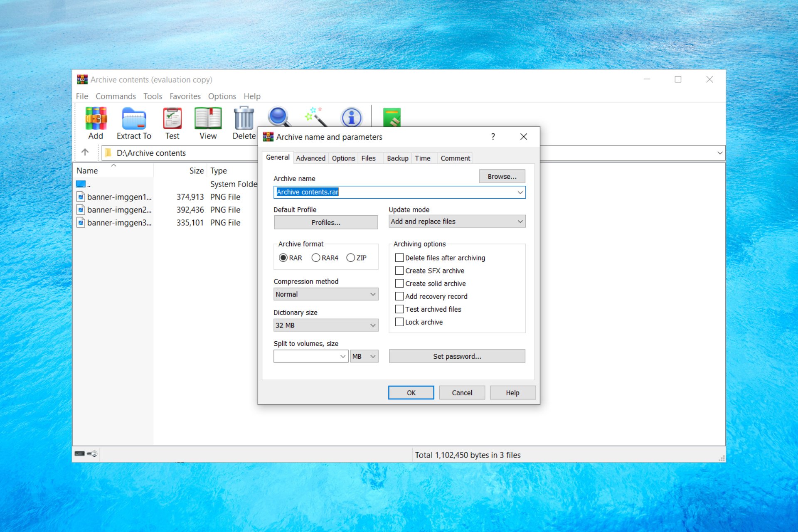The height and width of the screenshot is (532, 798).
Task: Enable the Create SFX archive checkbox
Action: click(399, 271)
